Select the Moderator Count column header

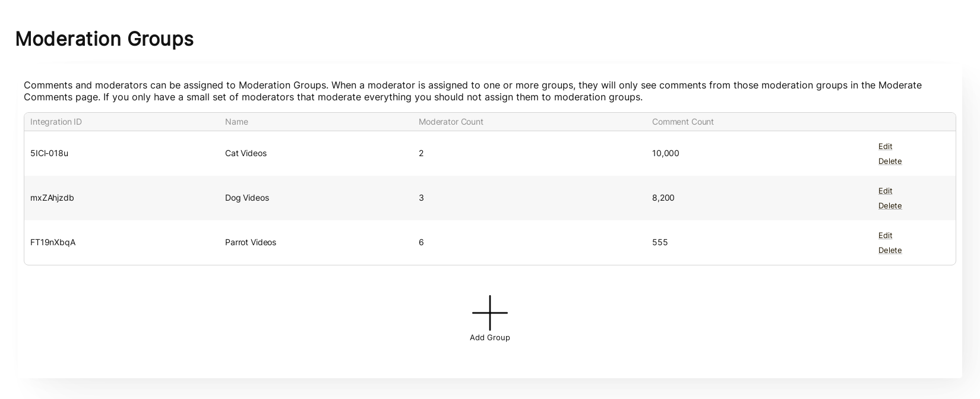(x=451, y=122)
